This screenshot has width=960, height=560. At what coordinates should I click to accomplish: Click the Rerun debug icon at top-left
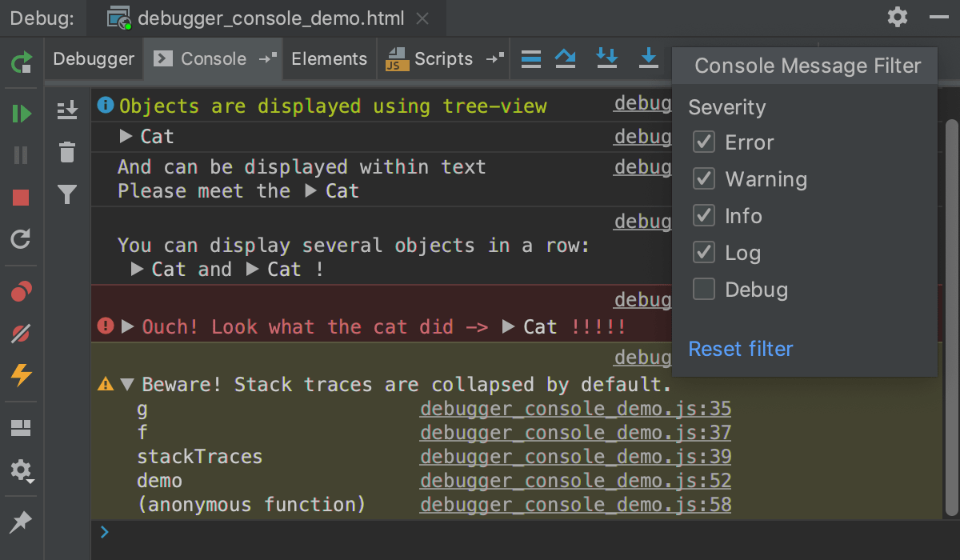(x=22, y=62)
